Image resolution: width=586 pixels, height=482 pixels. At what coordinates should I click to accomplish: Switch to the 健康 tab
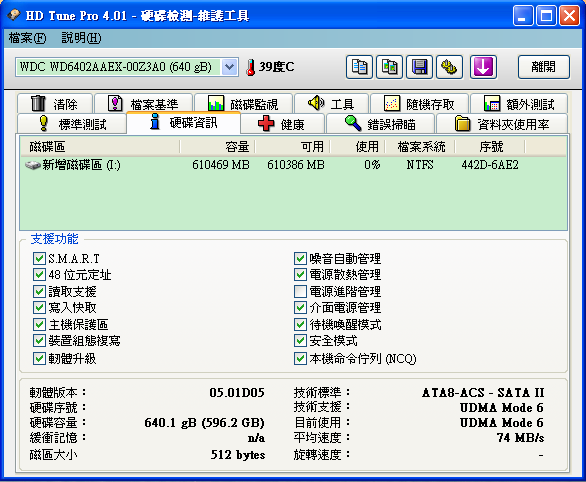click(282, 124)
